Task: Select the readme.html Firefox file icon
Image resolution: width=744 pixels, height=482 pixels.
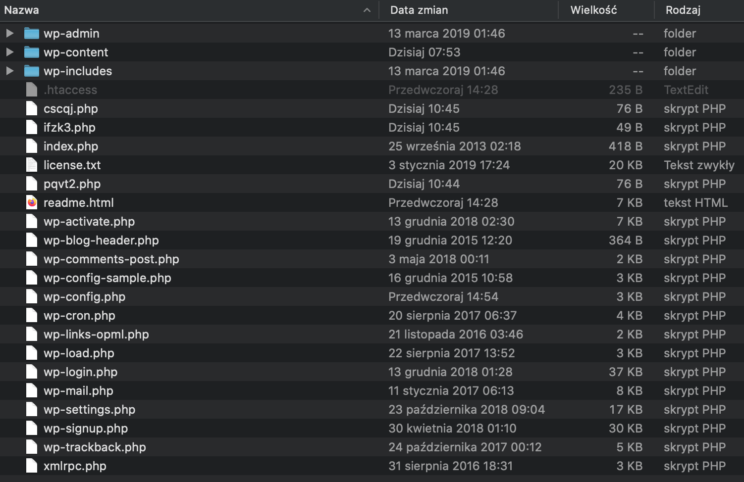Action: [x=31, y=203]
